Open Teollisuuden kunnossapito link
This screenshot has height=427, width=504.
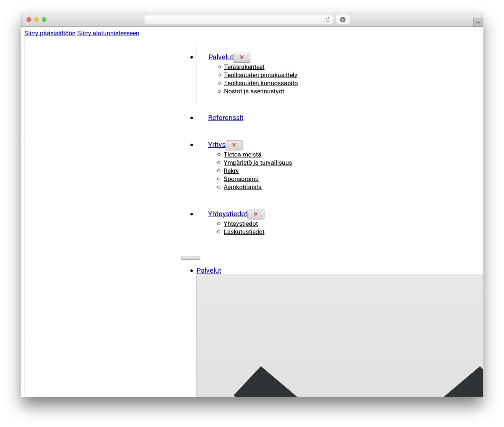pos(261,83)
